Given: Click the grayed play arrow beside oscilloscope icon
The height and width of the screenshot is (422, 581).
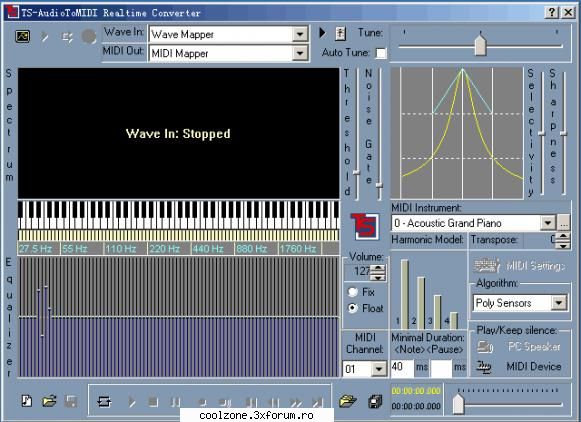Looking at the screenshot, I should pos(45,37).
